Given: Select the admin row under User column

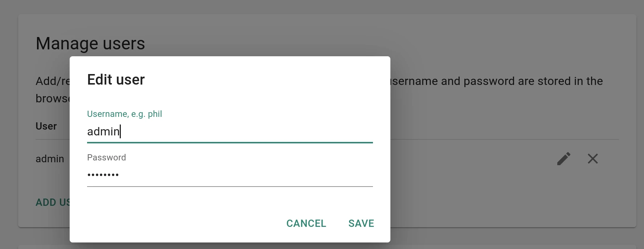Looking at the screenshot, I should [49, 159].
